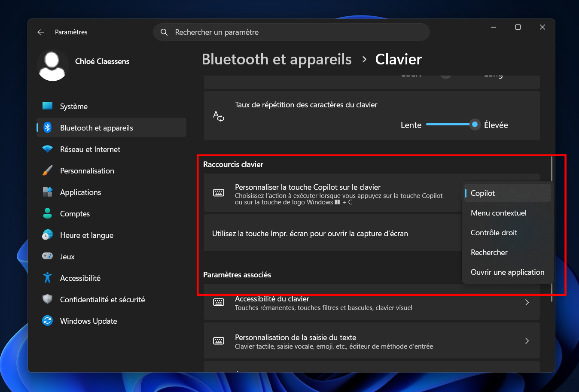Click the Bluetooth icon in sidebar
Viewport: 579px width, 392px height.
(x=48, y=128)
